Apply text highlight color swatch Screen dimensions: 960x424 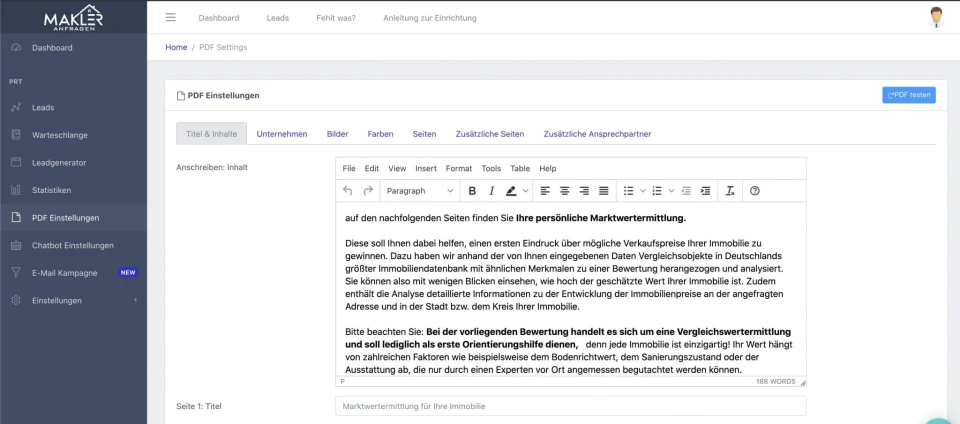pyautogui.click(x=511, y=191)
